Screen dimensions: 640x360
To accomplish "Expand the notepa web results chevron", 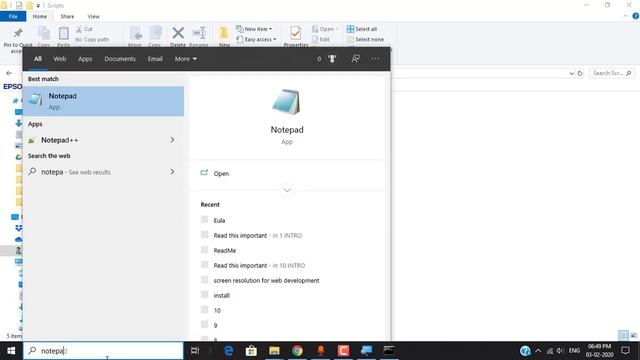I will [172, 172].
